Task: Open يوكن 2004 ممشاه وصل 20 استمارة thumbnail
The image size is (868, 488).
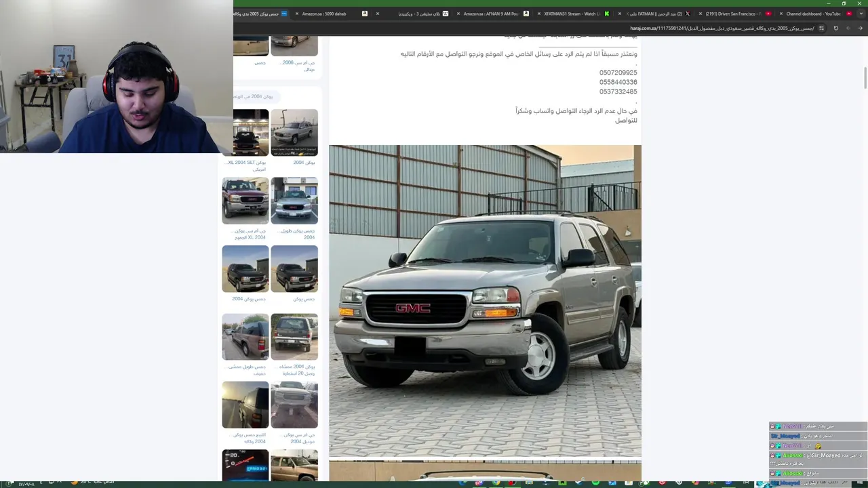Action: [294, 337]
